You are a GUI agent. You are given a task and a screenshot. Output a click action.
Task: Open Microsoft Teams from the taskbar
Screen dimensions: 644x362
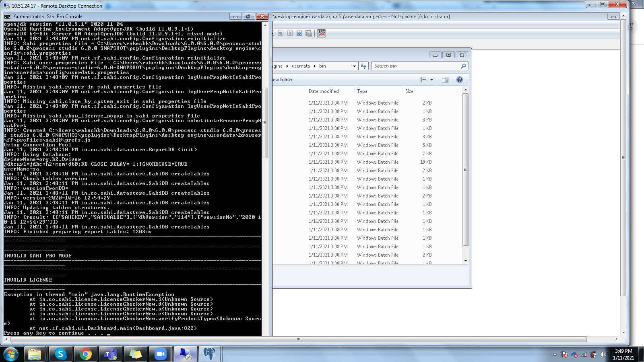110,354
